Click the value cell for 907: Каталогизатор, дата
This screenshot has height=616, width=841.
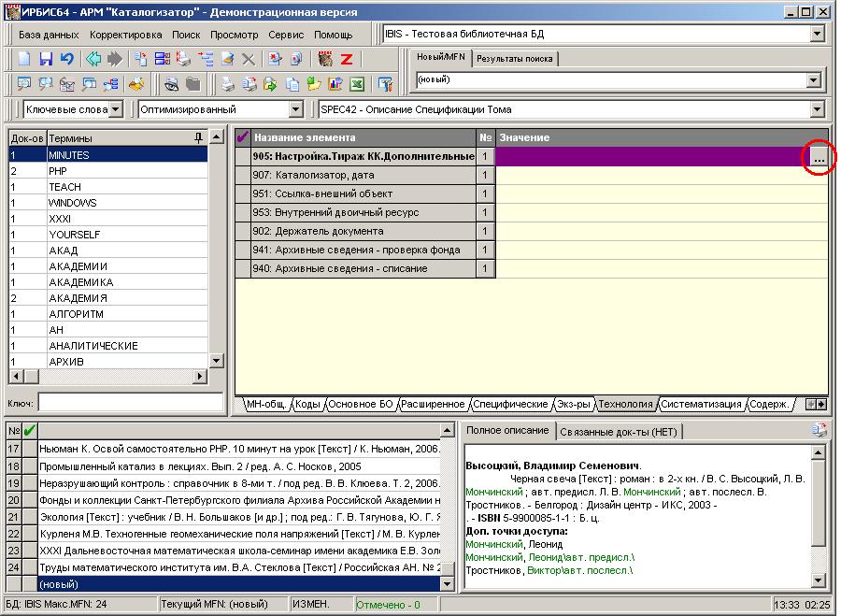(662, 175)
